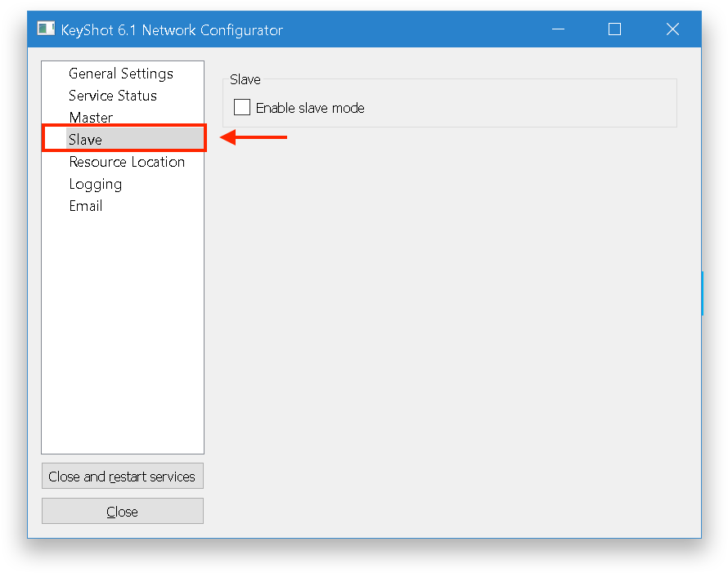Viewport: 728px width, 573px height.
Task: Click the KeyShot app icon in title bar
Action: (46, 29)
